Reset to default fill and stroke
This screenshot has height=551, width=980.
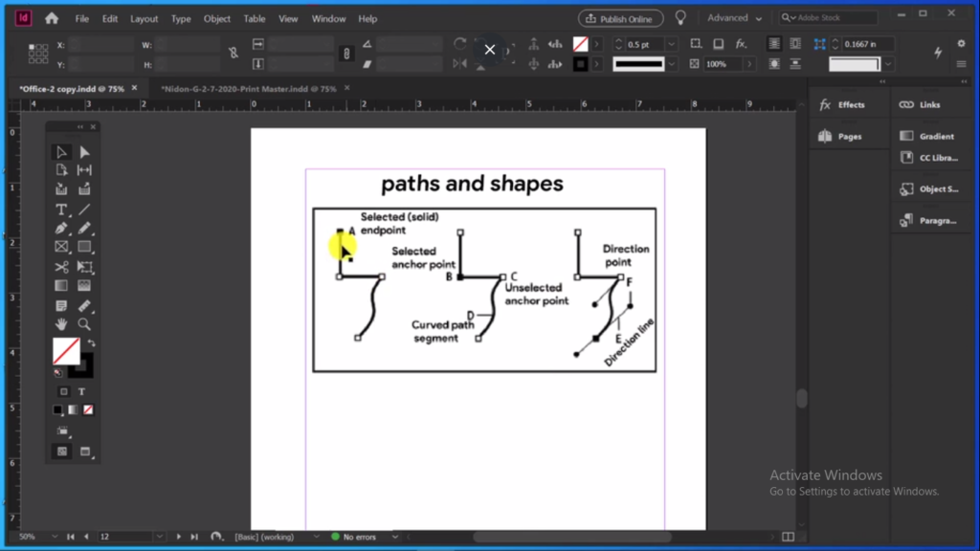point(58,373)
